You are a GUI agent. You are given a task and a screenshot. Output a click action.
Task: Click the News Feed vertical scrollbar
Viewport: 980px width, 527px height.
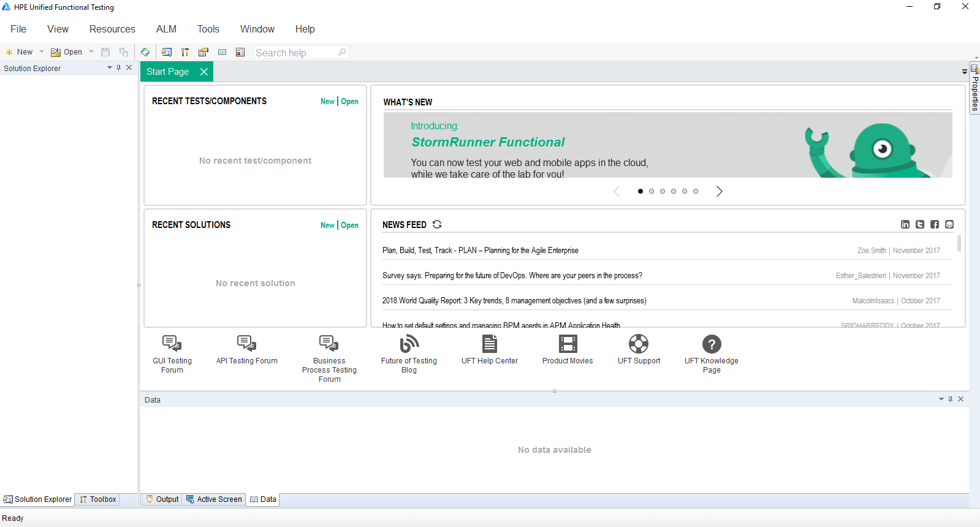[959, 244]
